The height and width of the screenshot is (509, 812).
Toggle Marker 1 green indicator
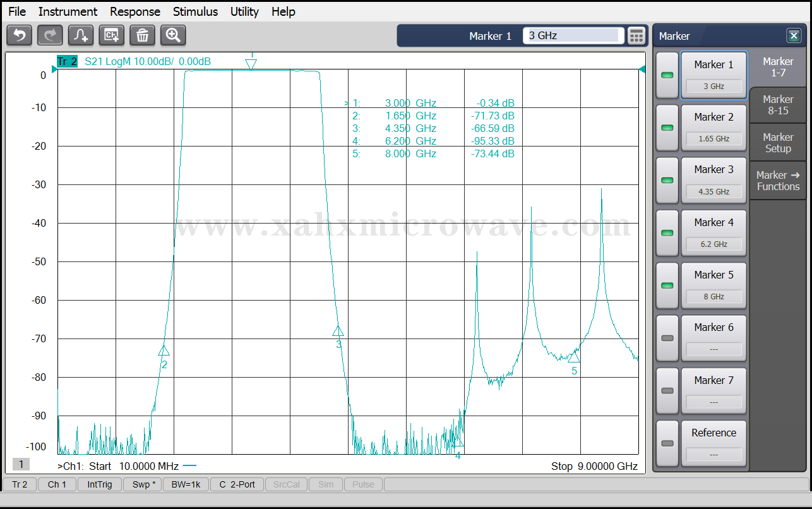[667, 75]
